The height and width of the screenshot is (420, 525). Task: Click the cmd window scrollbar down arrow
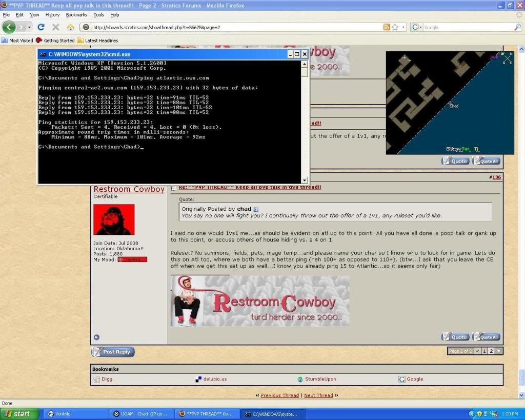coord(305,180)
